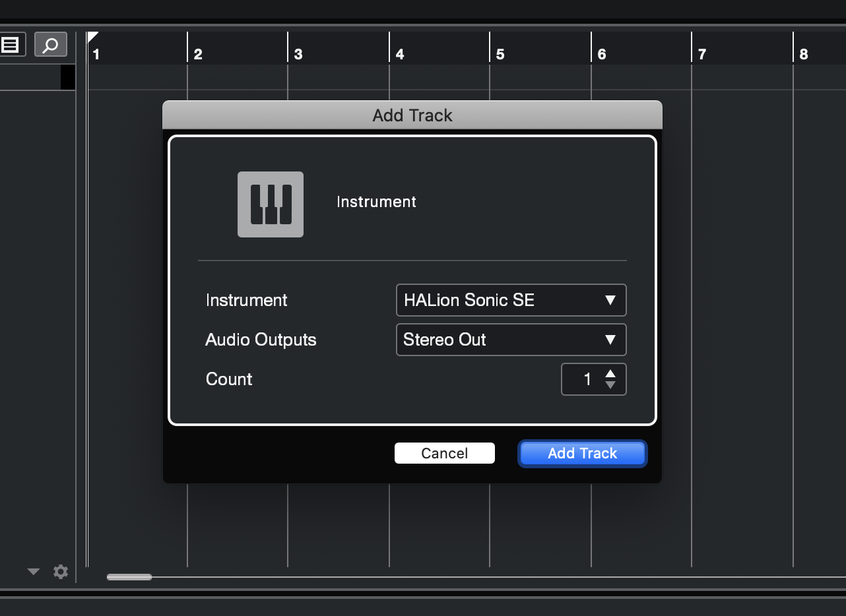Confirm with the Add Track button
846x616 pixels.
pos(582,453)
